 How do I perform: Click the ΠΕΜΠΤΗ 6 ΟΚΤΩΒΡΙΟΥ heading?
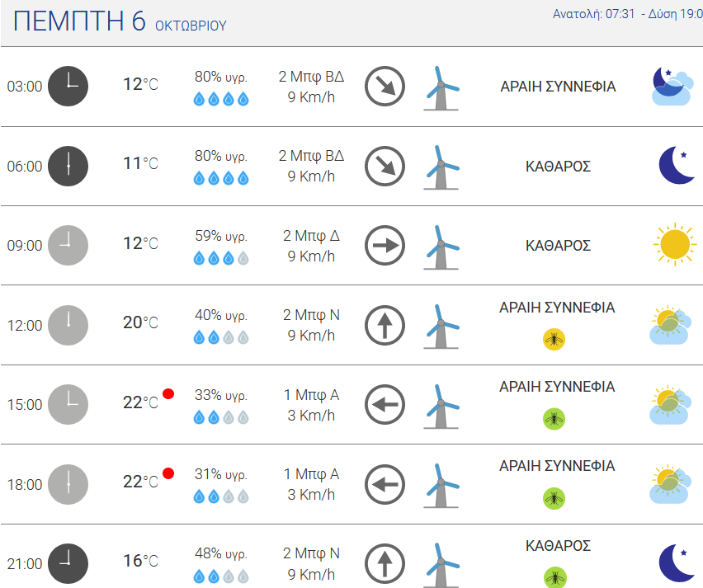120,21
